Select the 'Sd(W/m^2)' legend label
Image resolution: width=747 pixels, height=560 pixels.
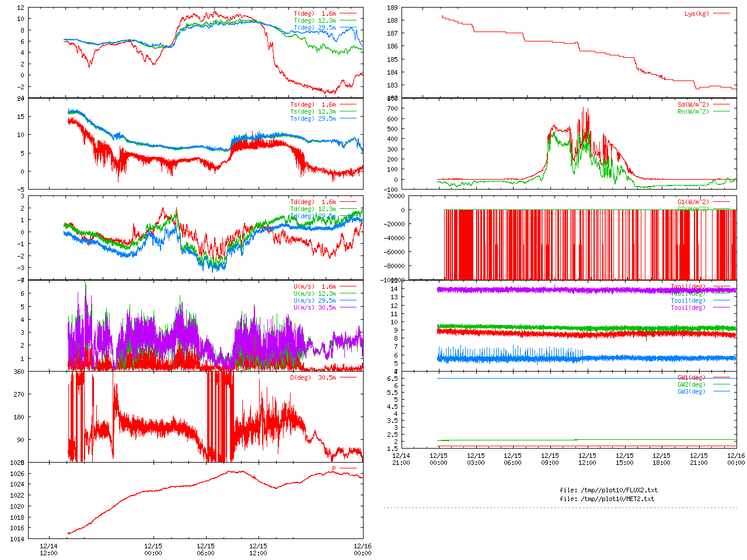pos(693,105)
